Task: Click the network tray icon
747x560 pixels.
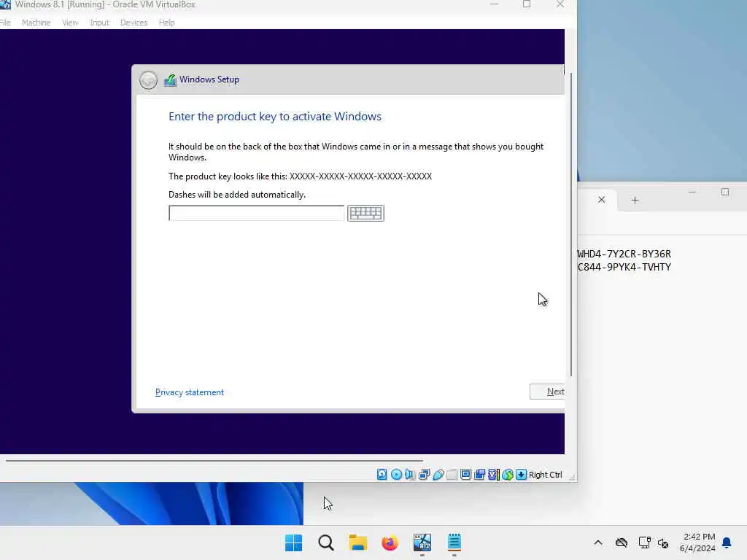Action: [644, 542]
